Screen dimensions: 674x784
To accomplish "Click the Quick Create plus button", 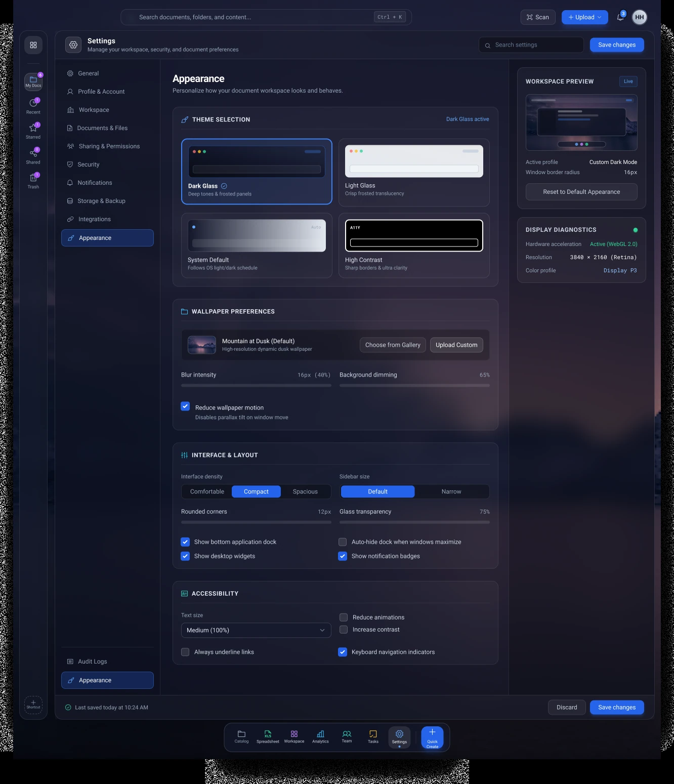I will (x=432, y=737).
